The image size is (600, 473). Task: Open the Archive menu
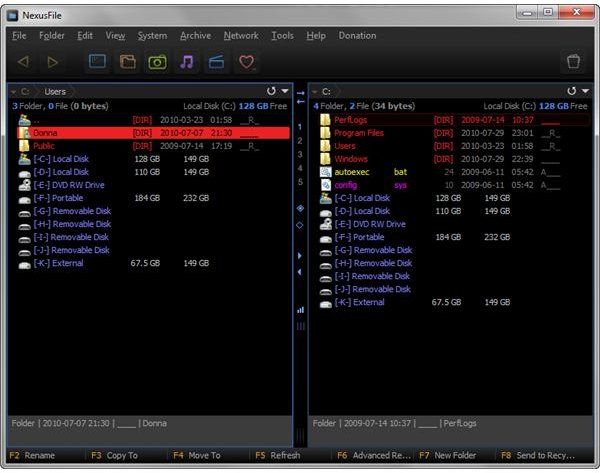pyautogui.click(x=196, y=36)
